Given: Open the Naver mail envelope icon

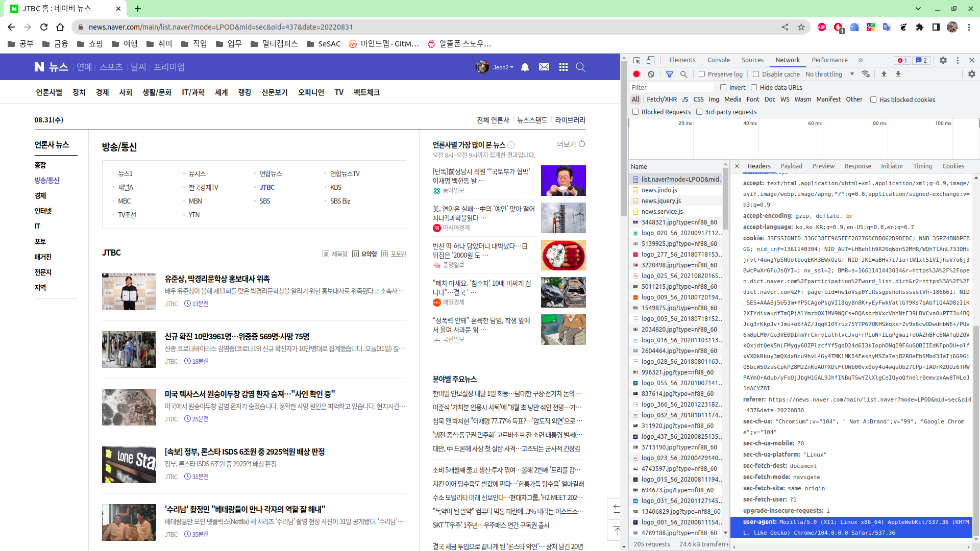Looking at the screenshot, I should pyautogui.click(x=544, y=67).
